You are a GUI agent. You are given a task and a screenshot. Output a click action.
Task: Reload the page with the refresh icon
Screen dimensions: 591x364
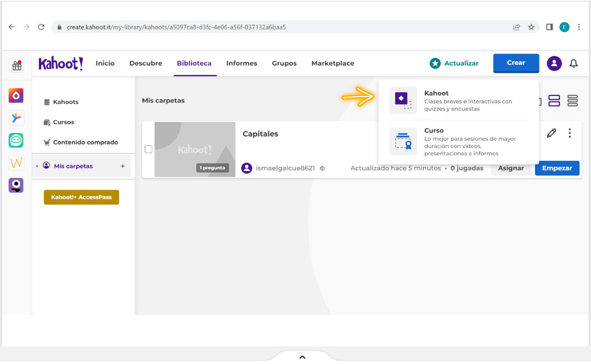click(41, 27)
